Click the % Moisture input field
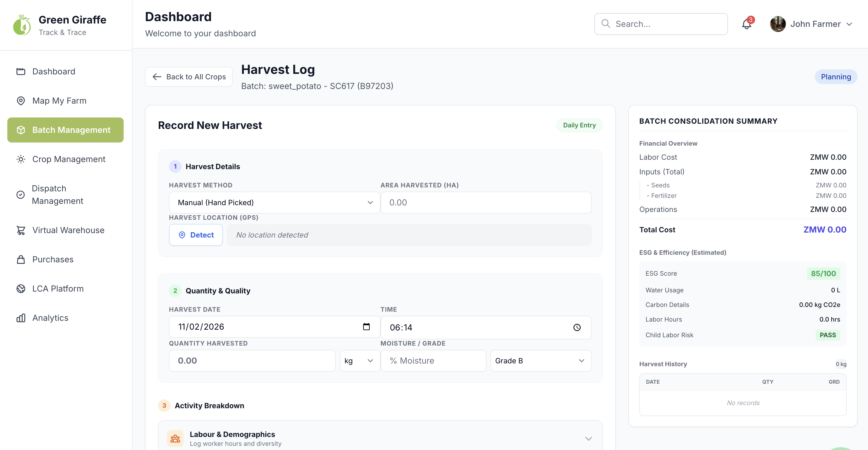 (x=433, y=361)
